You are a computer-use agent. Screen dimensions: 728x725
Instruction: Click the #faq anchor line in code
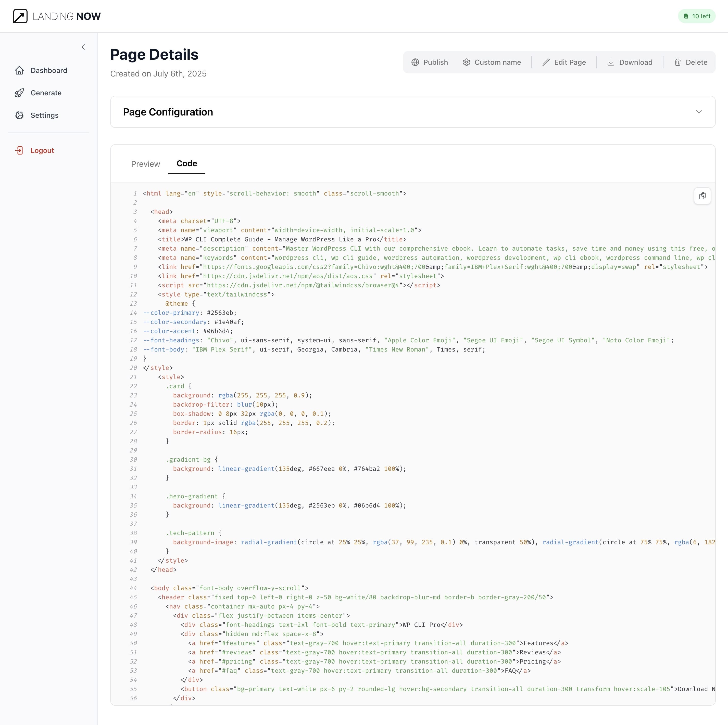pos(359,671)
